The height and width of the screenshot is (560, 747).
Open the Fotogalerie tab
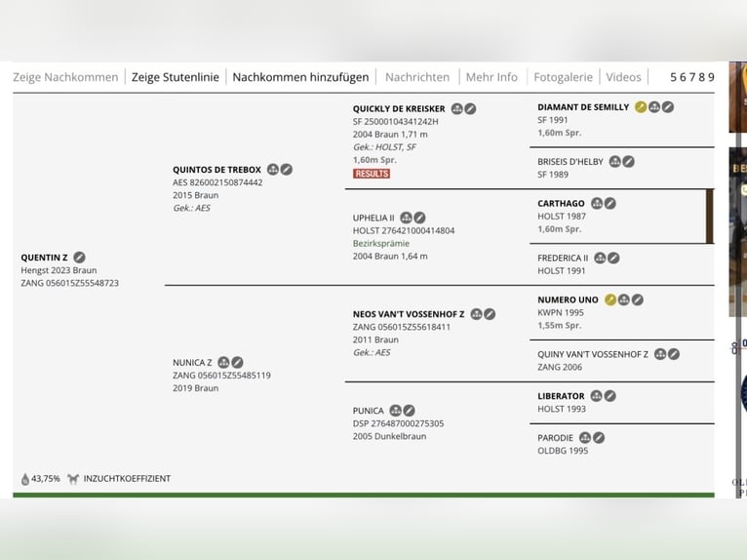pos(563,77)
